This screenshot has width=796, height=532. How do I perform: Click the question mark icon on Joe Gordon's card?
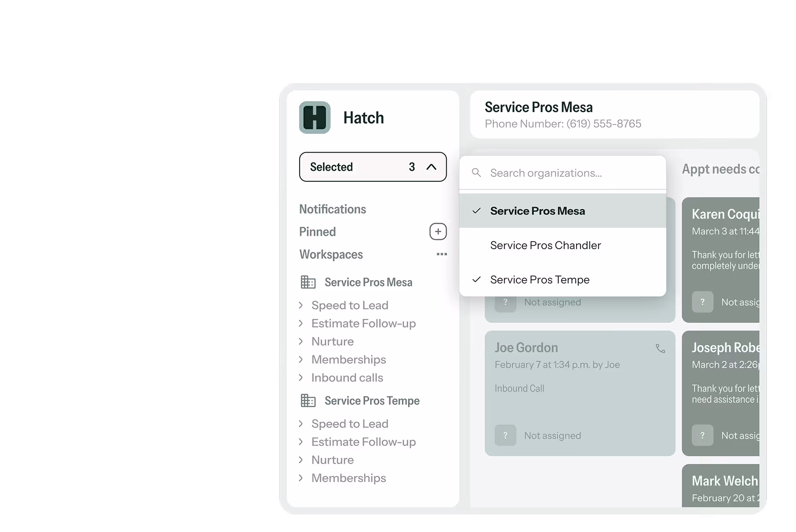(505, 435)
